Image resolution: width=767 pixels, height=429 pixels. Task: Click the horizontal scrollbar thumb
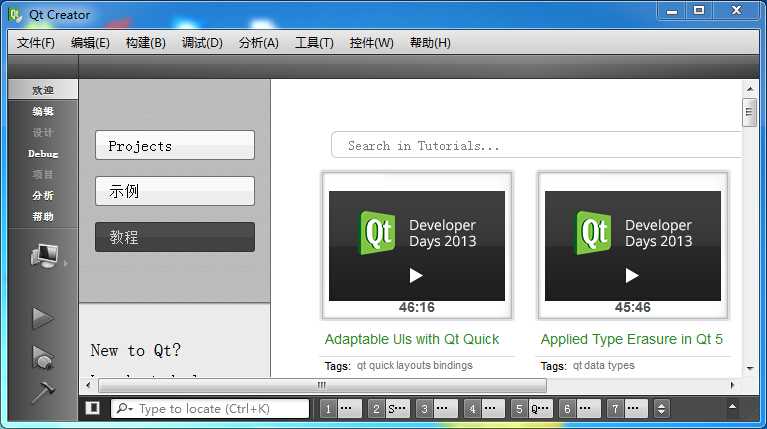(322, 385)
